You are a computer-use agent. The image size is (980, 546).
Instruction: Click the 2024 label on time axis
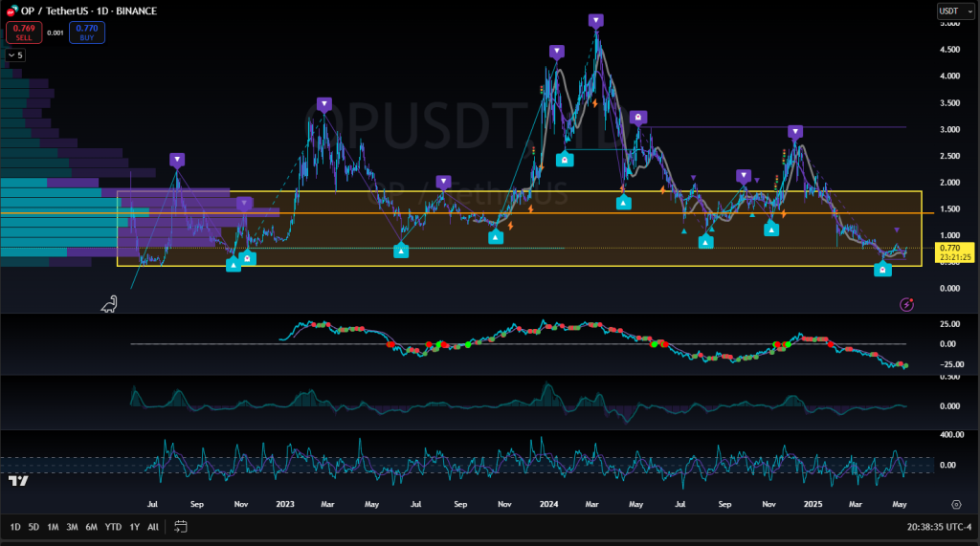(x=548, y=504)
